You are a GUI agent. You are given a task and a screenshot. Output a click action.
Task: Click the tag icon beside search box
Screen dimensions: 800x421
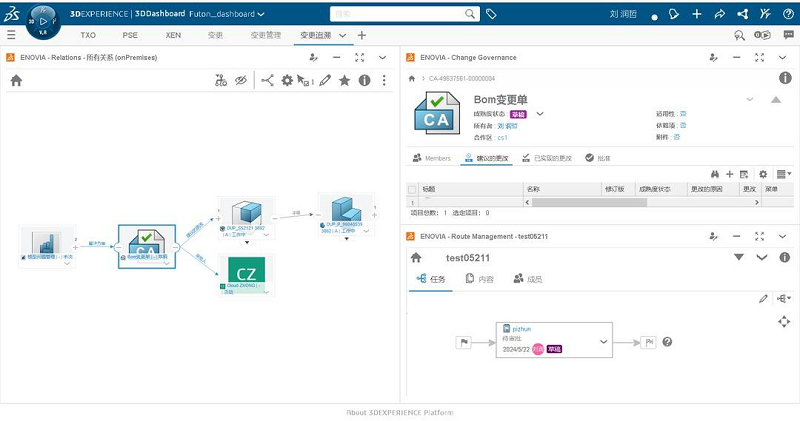[491, 15]
